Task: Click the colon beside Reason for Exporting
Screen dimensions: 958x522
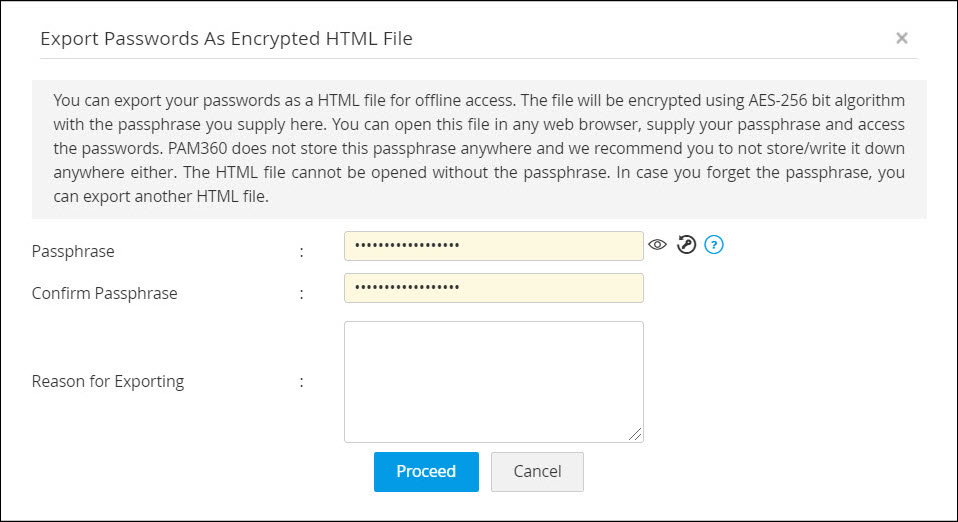Action: (x=301, y=381)
